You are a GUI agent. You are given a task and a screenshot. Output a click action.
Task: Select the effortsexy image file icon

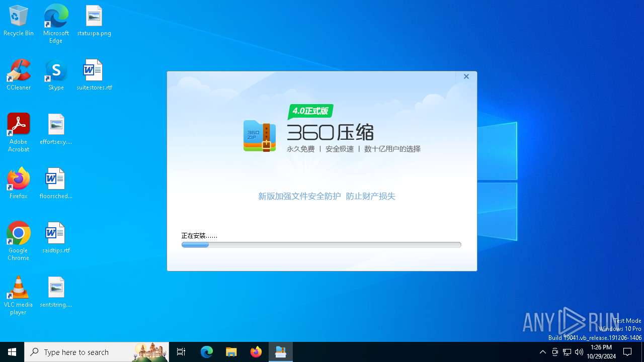(56, 129)
